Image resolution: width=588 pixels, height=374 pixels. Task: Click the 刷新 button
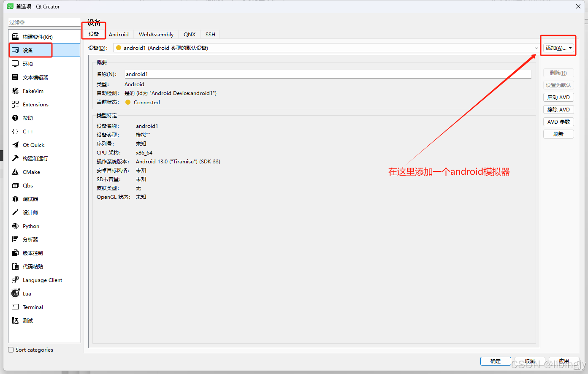tap(558, 134)
